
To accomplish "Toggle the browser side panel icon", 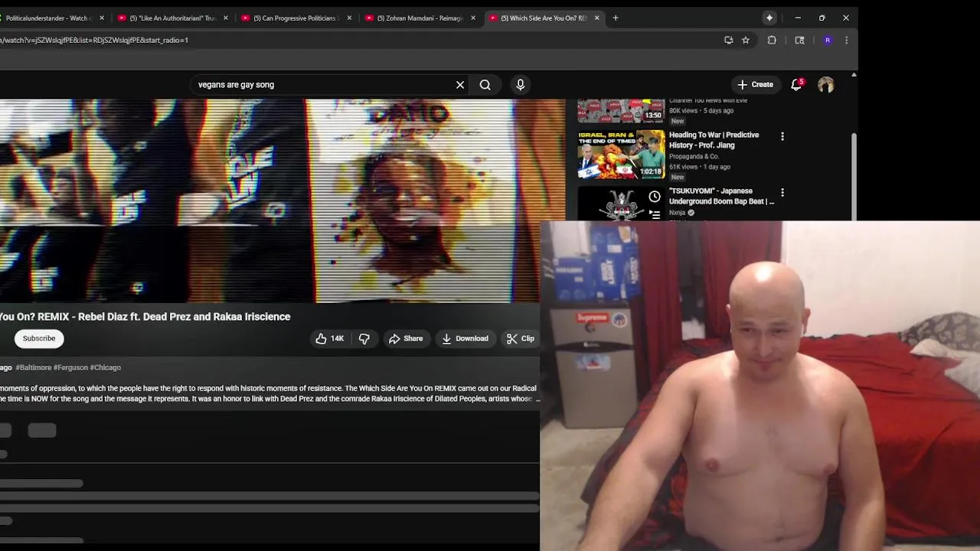I will [x=799, y=40].
